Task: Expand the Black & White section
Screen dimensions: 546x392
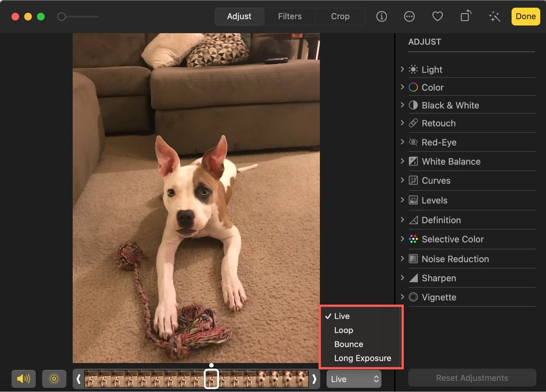Action: pyautogui.click(x=402, y=105)
